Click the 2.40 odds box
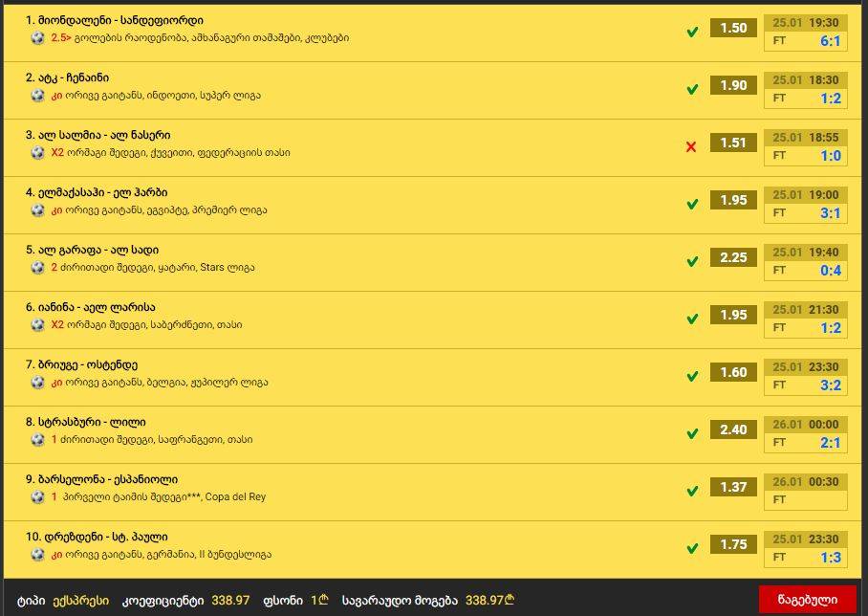This screenshot has height=616, width=868. click(733, 429)
